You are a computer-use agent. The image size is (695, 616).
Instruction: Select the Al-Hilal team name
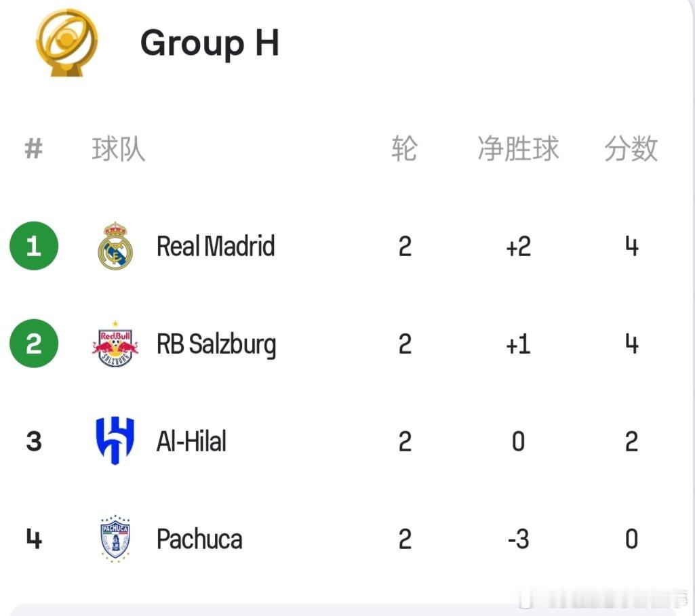click(191, 441)
